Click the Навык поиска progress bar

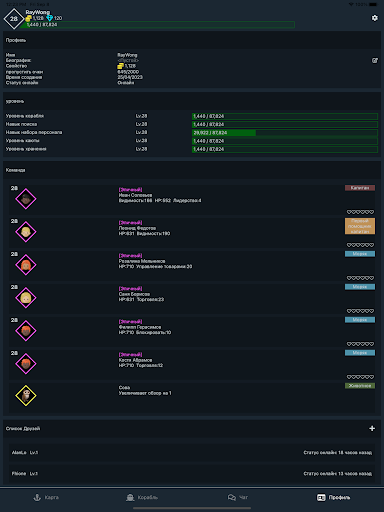[x=285, y=124]
